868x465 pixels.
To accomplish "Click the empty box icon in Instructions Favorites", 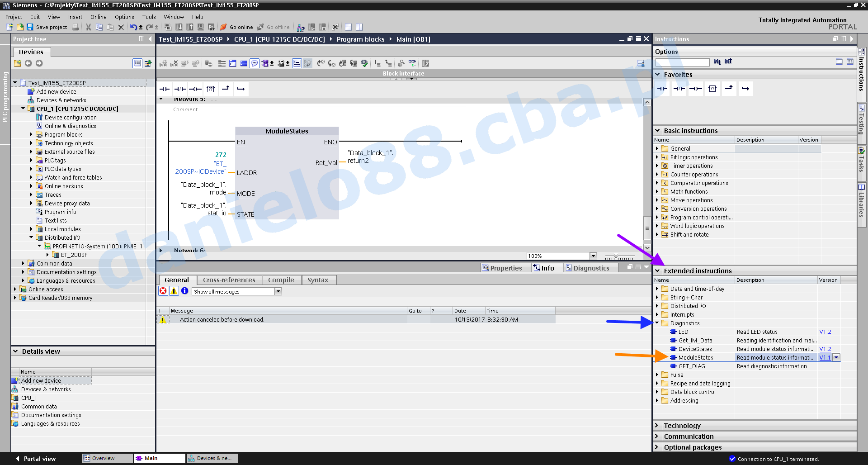I will click(x=712, y=89).
